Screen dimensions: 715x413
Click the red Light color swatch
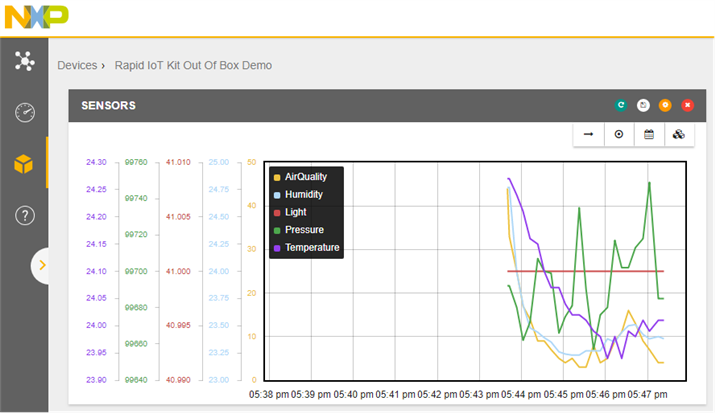tap(277, 213)
